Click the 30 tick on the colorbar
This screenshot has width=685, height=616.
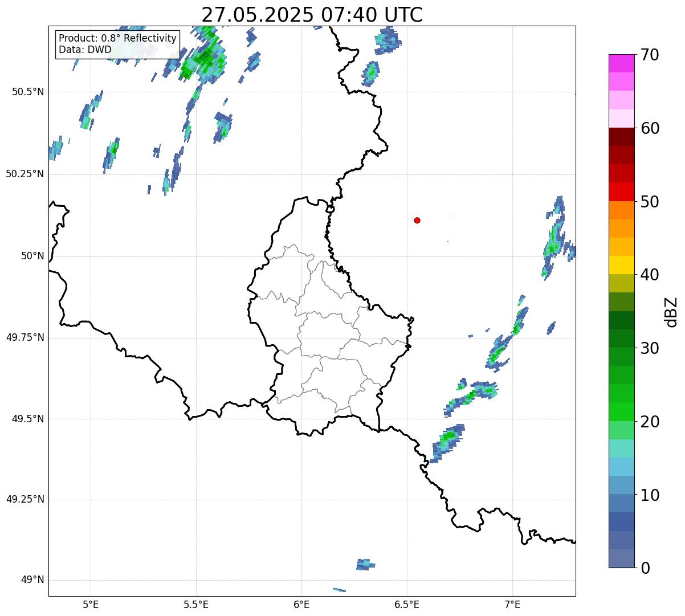[x=650, y=348]
